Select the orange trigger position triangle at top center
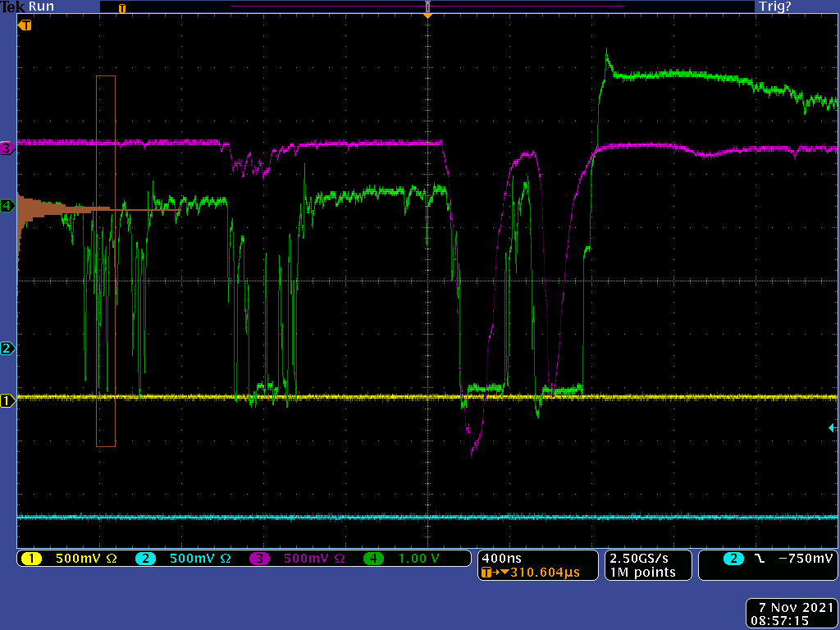This screenshot has height=630, width=840. point(427,14)
